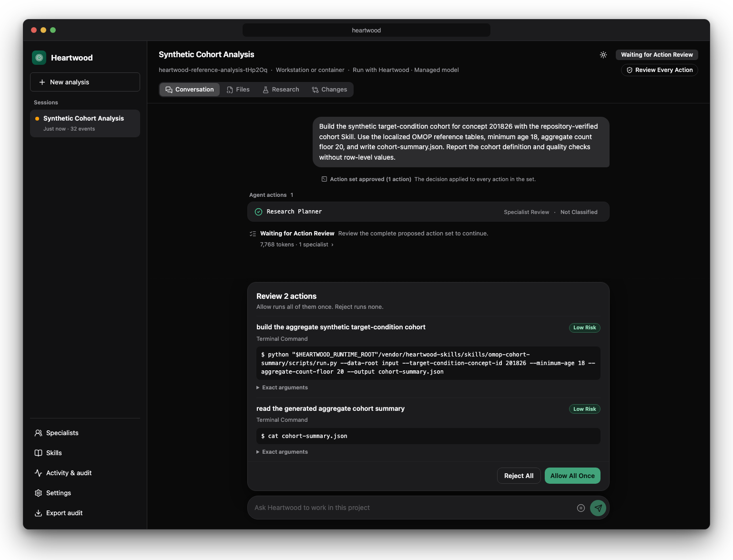Click the orange status dot on session

pos(37,119)
